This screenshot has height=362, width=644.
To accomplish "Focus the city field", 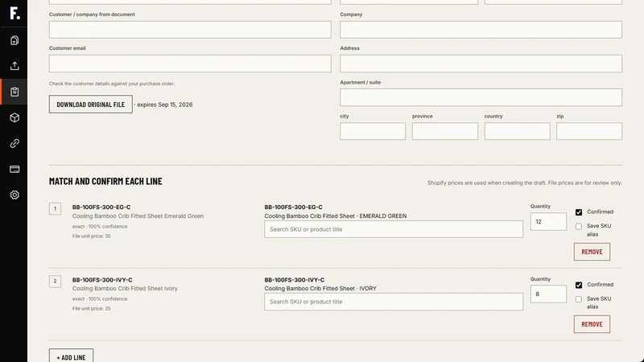I will coord(373,131).
